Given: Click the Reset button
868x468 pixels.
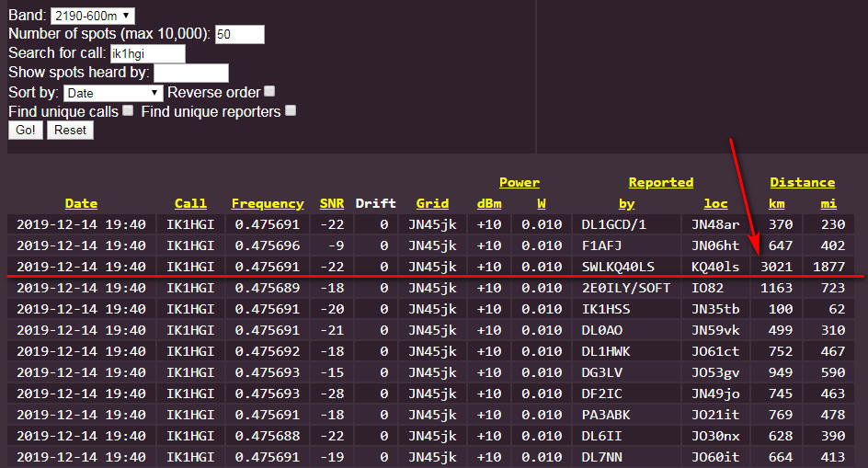Looking at the screenshot, I should 70,131.
